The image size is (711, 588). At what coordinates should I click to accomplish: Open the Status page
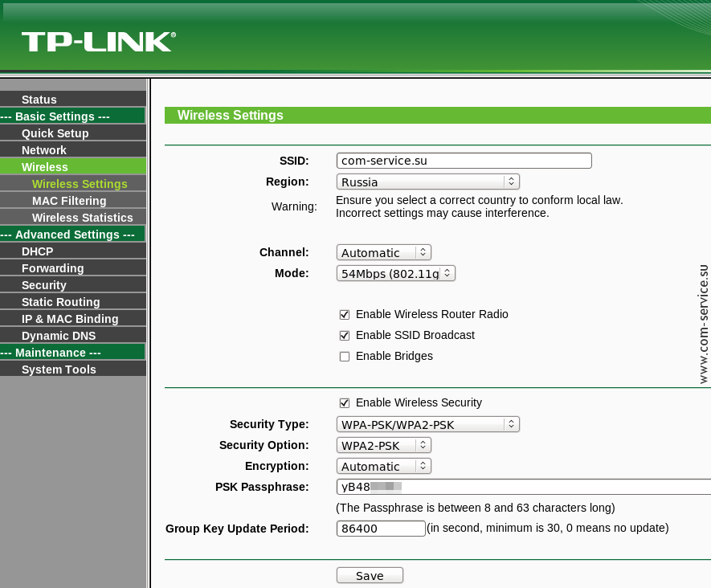point(73,100)
